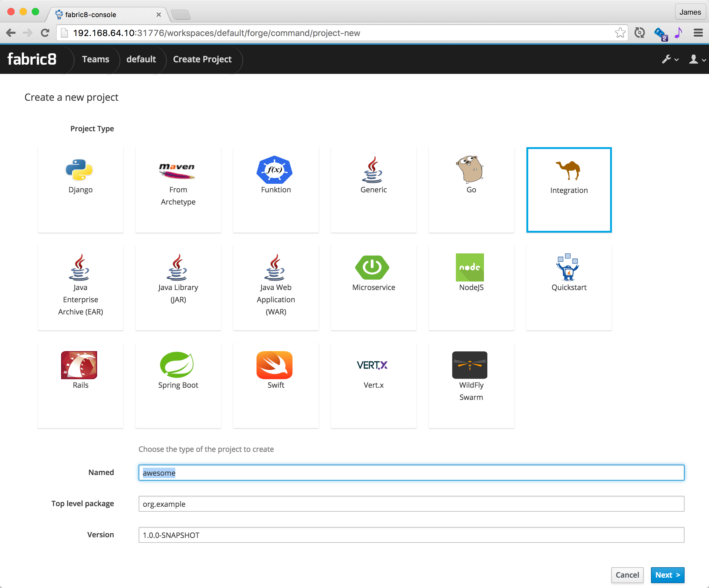The image size is (709, 588).
Task: Pick the Microservice power icon
Action: coord(373,267)
